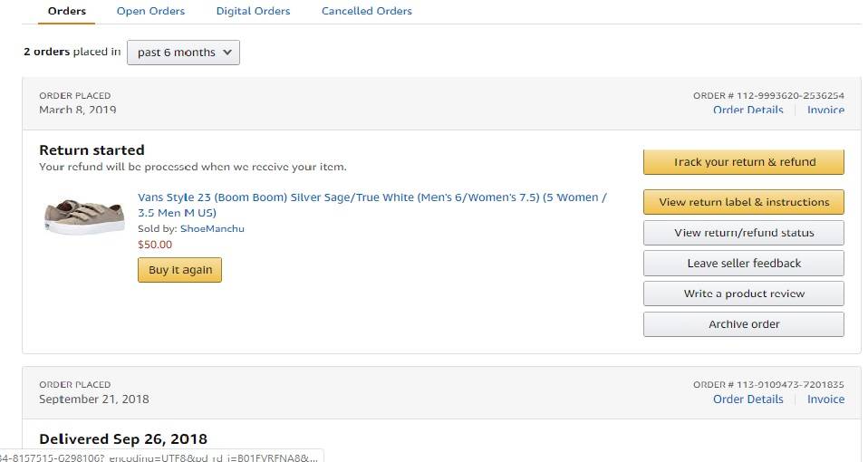Screen dimensions: 868x462
Task: Open the Digital Orders tab
Action: point(253,11)
